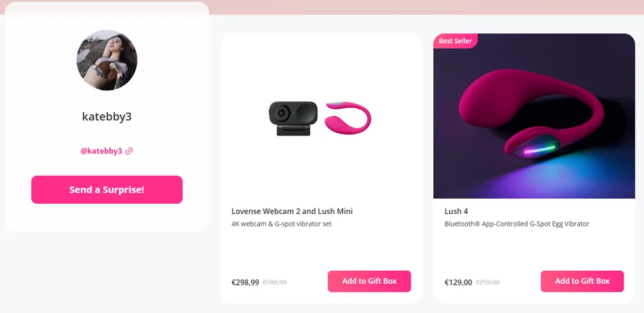Open the Lush 4 product photo
644x313 pixels.
[534, 116]
